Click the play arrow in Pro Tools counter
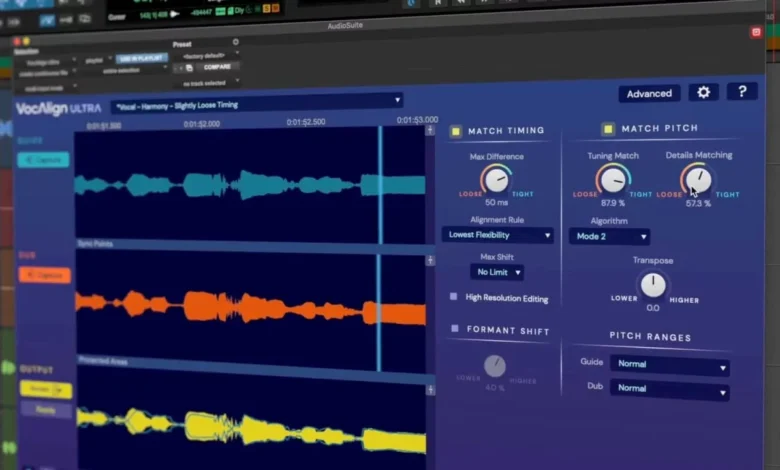The height and width of the screenshot is (470, 780). pyautogui.click(x=175, y=14)
